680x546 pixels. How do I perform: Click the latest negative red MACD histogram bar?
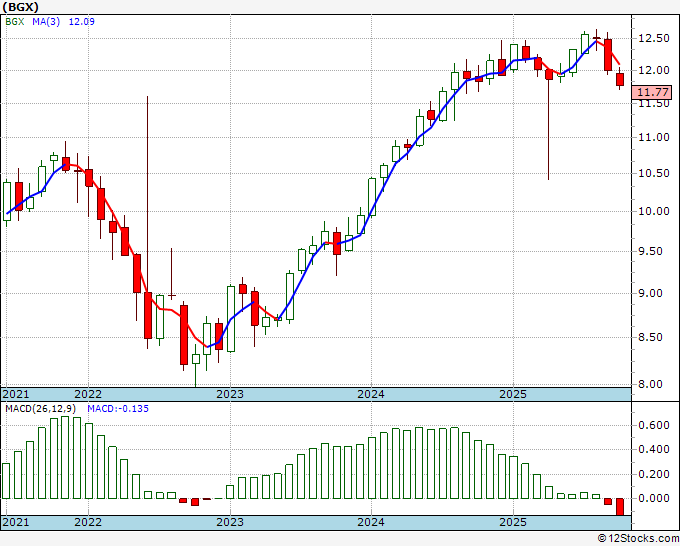coord(620,507)
